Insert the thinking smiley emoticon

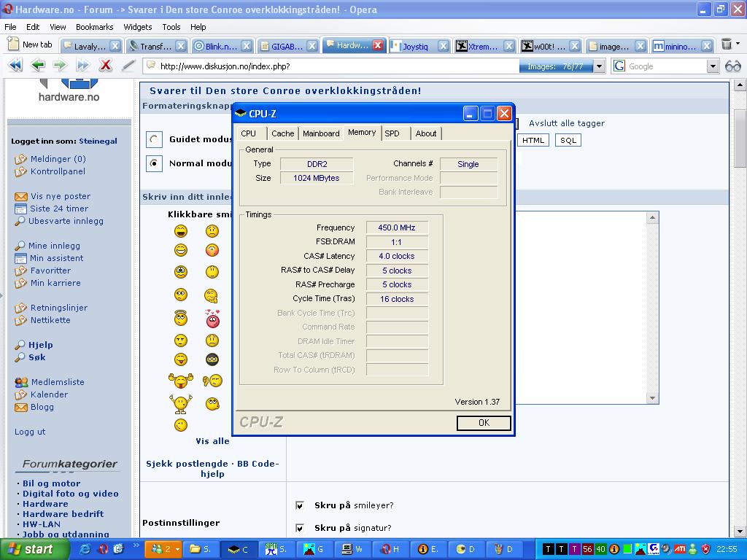211,296
